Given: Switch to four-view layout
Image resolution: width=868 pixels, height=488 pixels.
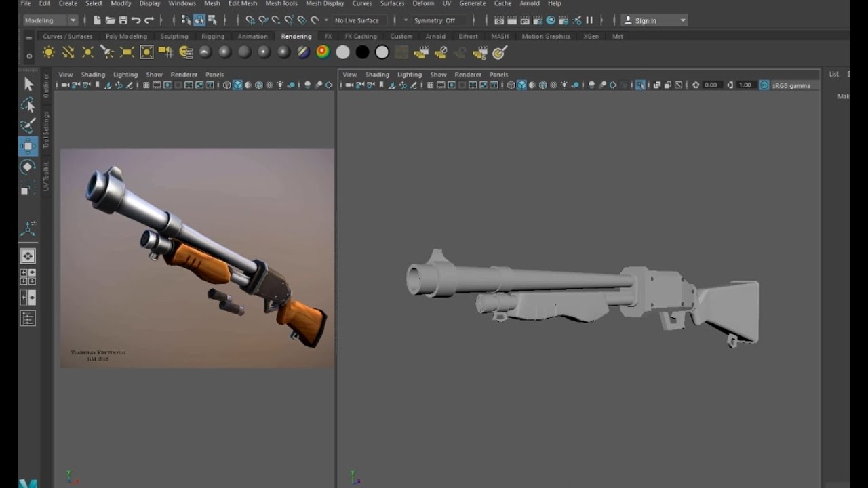Looking at the screenshot, I should [x=28, y=277].
